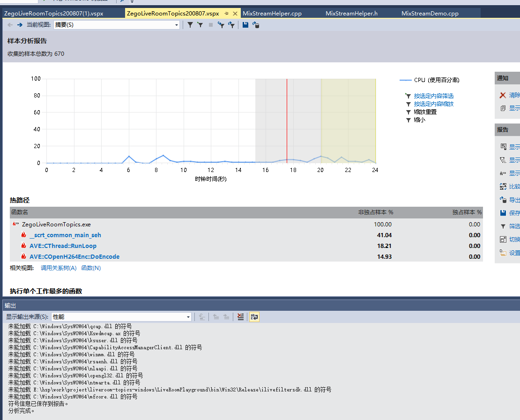Open the MixStreamDemo.cpp tab
The width and height of the screenshot is (520, 420).
click(430, 14)
